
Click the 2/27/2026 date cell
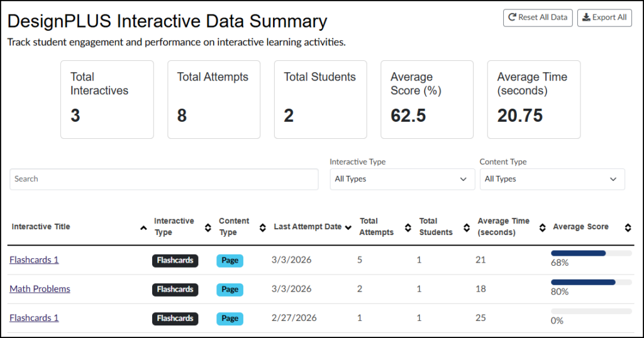point(294,318)
